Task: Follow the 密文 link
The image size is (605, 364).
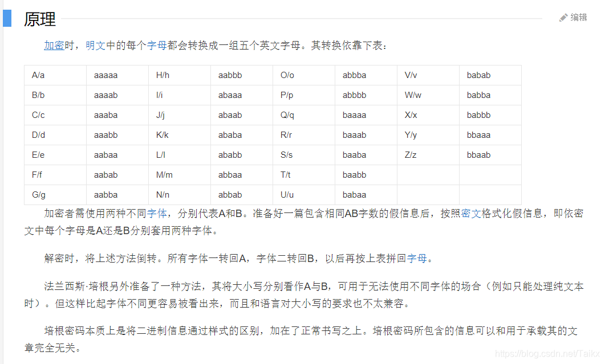Action: (x=471, y=213)
